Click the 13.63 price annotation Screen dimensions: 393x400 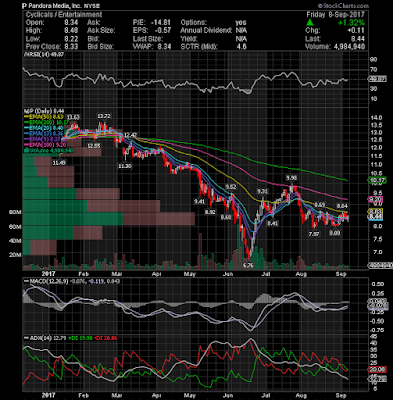(73, 117)
